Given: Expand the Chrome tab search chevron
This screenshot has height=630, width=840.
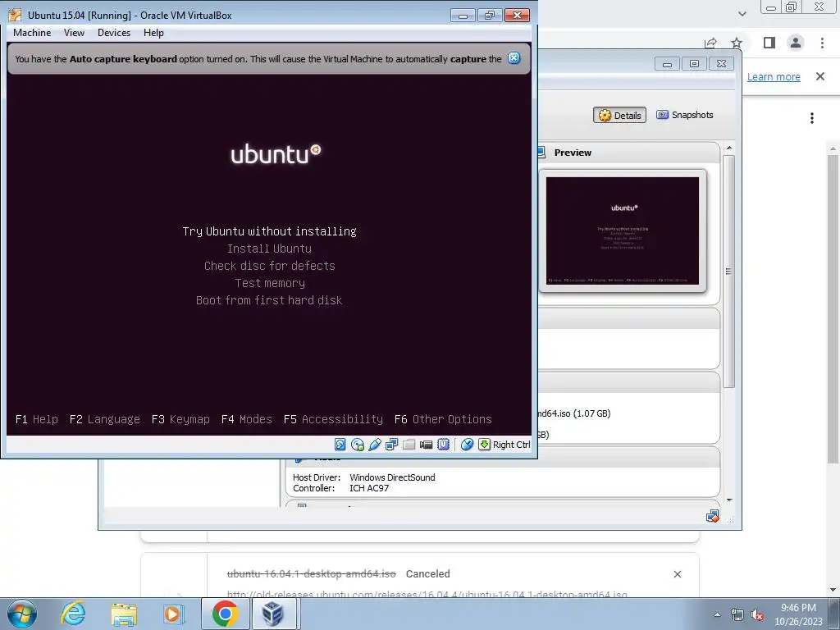Looking at the screenshot, I should tap(742, 13).
